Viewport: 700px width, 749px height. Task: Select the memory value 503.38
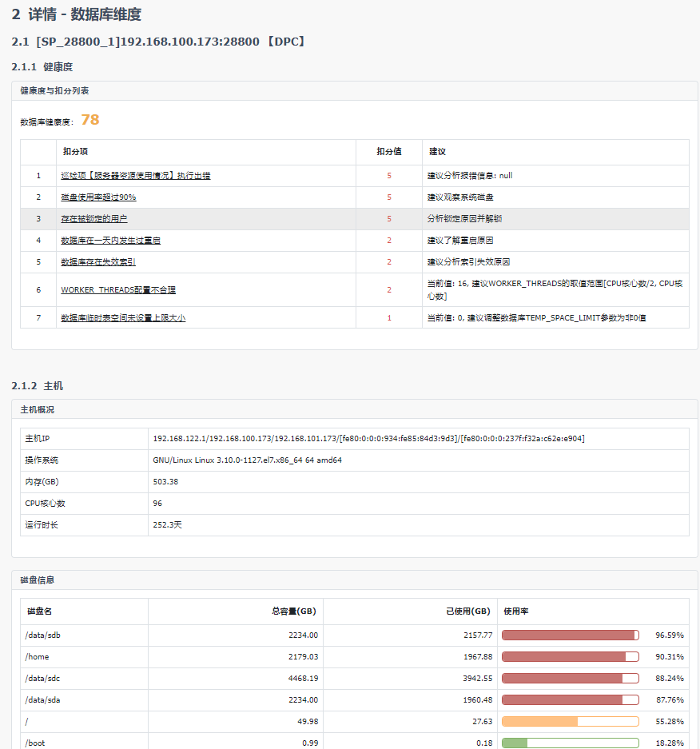coord(165,481)
